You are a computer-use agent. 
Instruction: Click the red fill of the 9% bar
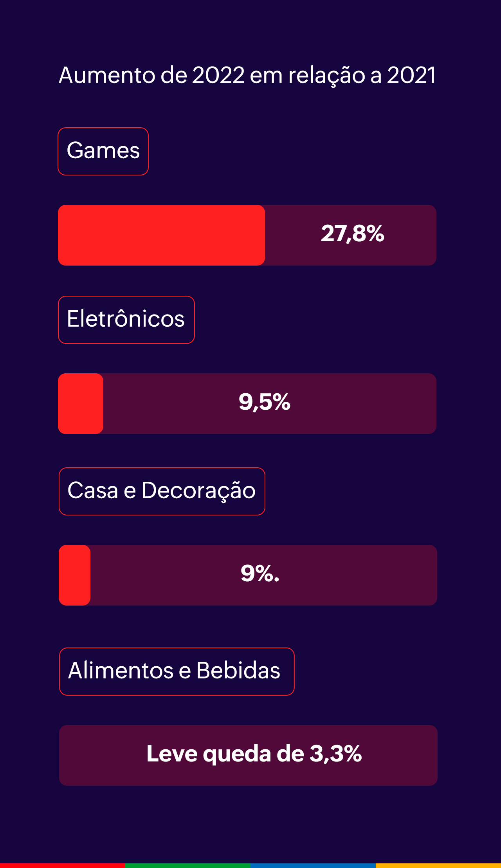point(74,575)
